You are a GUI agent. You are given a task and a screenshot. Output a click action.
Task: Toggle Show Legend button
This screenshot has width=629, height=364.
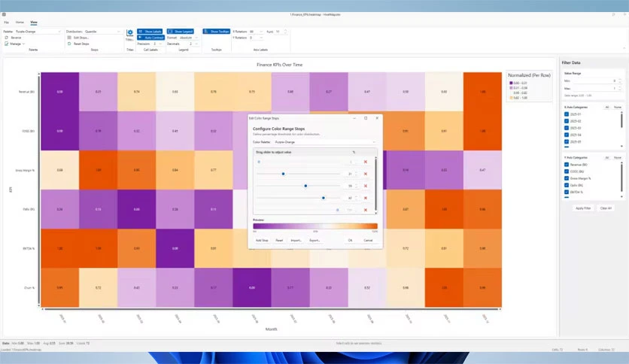[x=181, y=32]
